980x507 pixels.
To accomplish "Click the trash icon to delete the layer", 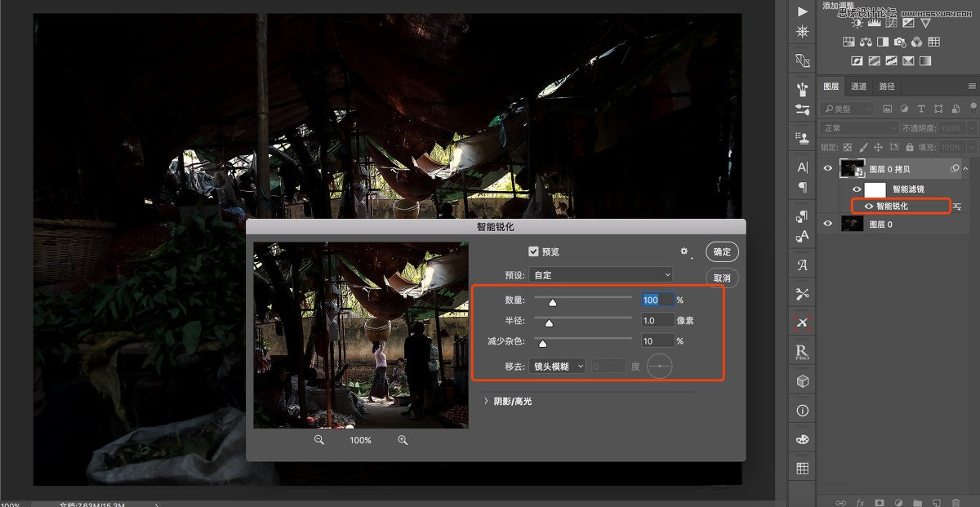I will [955, 502].
